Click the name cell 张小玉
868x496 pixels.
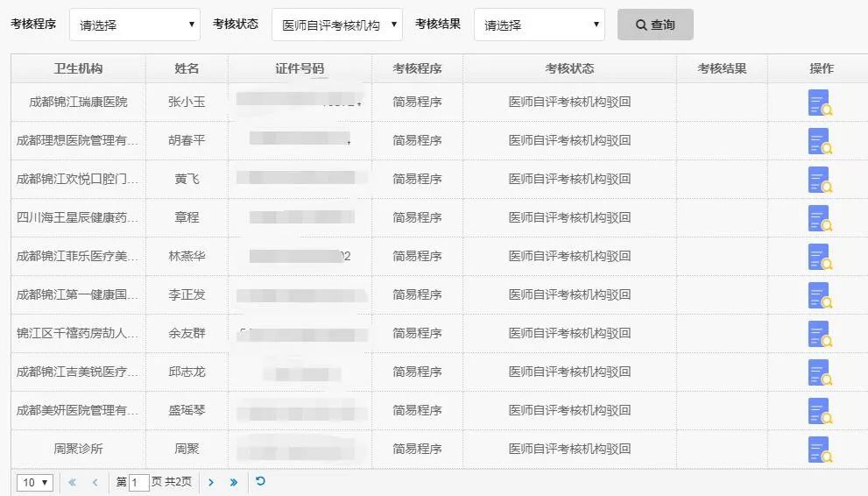tap(187, 102)
